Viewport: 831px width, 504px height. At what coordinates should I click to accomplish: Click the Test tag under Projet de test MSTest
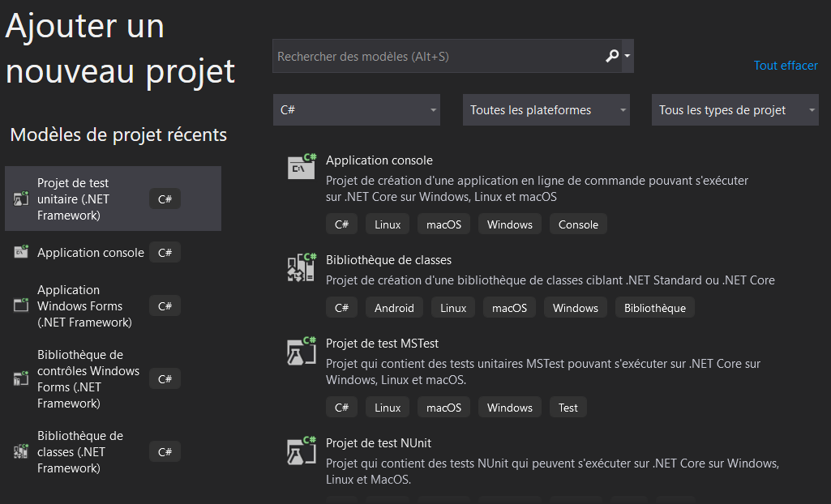tap(568, 408)
